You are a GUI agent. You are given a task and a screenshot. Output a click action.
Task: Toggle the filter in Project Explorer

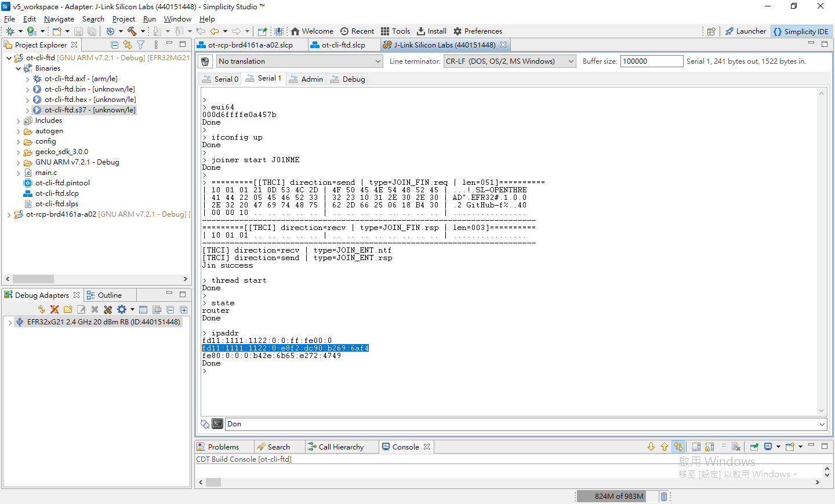click(141, 45)
